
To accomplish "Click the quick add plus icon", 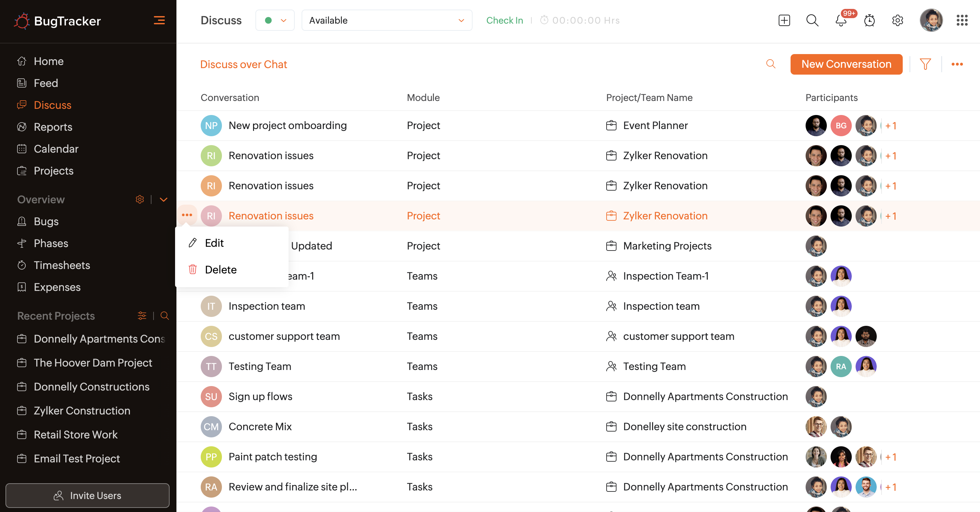I will pos(784,21).
